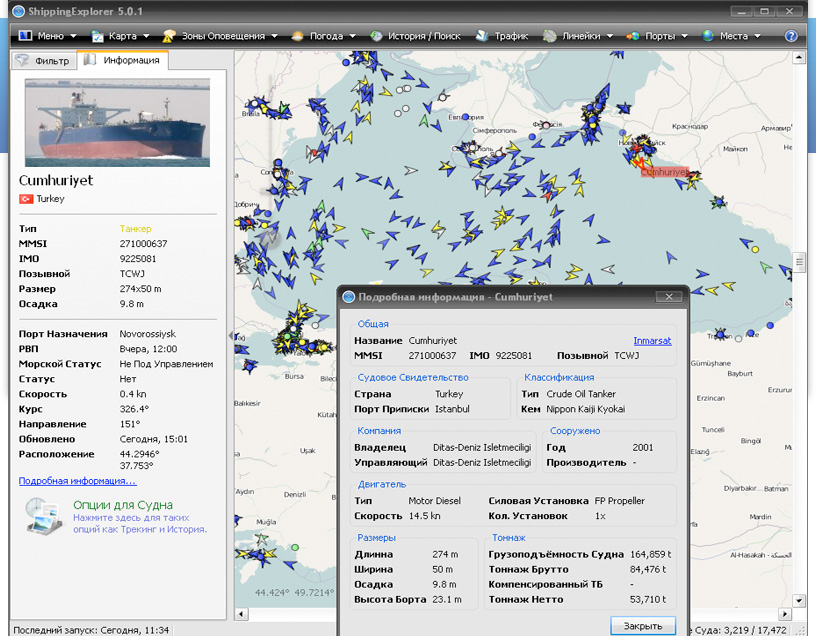816x636 pixels.
Task: Click the Карта map icon
Action: 97,36
